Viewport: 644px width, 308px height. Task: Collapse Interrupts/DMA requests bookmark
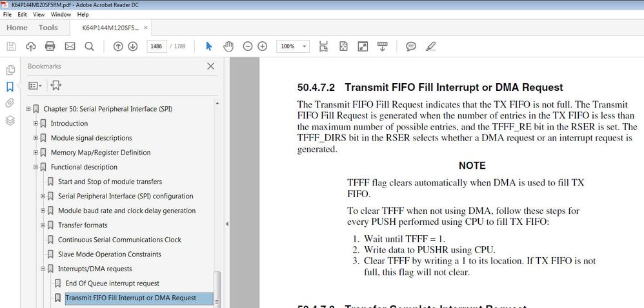tap(43, 269)
